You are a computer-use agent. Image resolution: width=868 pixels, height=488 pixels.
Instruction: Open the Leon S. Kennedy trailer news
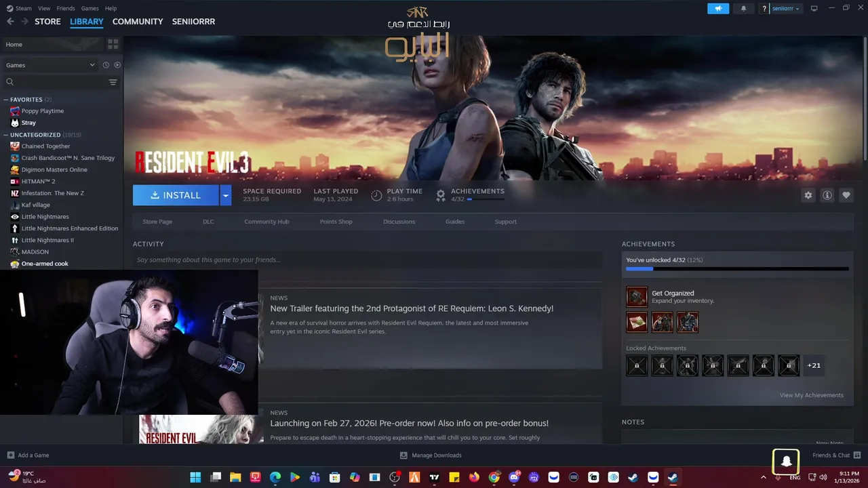click(412, 308)
